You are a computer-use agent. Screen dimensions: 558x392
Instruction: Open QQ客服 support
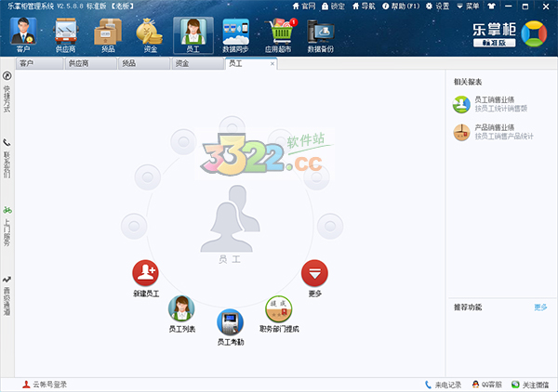(x=486, y=385)
